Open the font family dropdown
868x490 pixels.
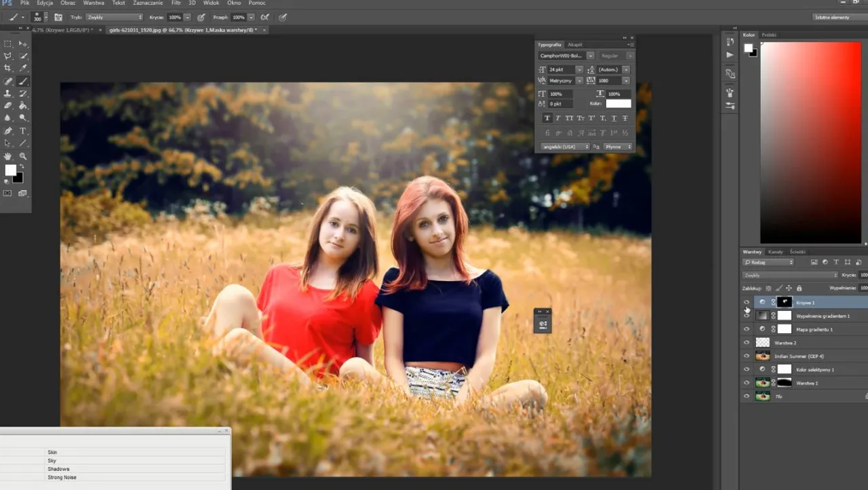(566, 56)
